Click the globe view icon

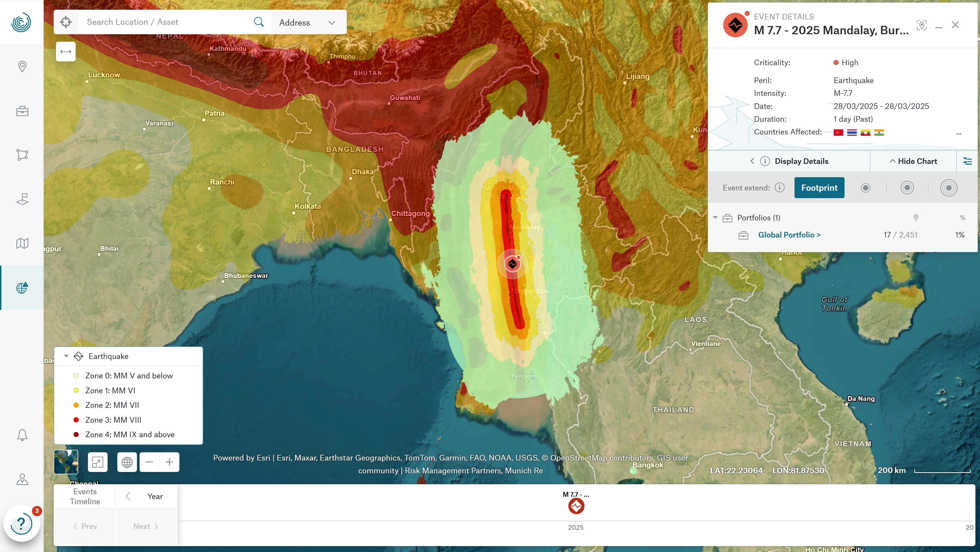[x=127, y=462]
